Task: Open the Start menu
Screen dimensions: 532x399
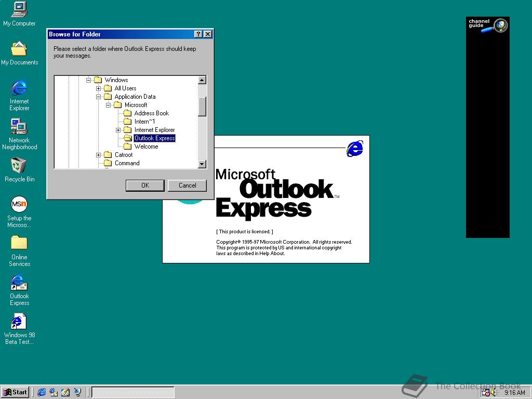Action: (x=15, y=392)
